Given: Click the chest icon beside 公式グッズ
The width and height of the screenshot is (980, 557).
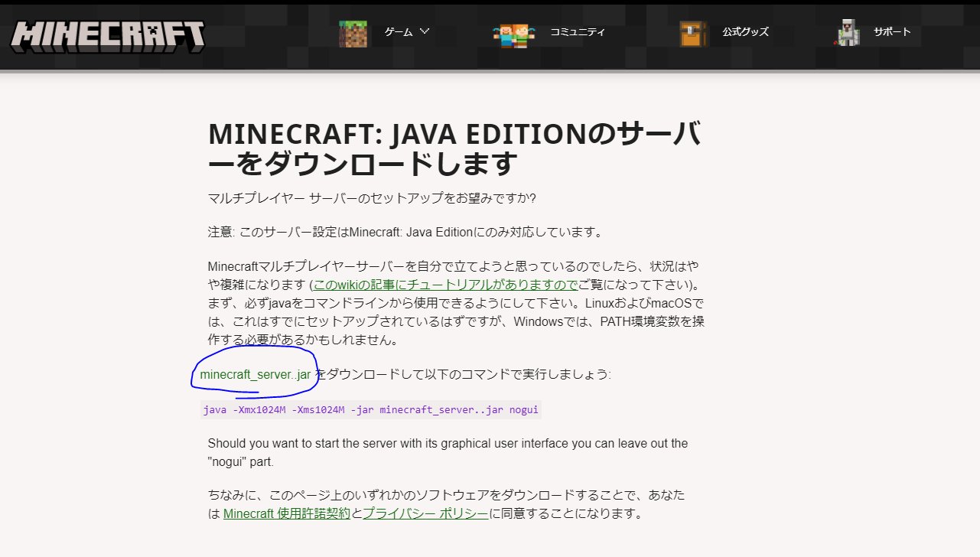Looking at the screenshot, I should tap(694, 34).
